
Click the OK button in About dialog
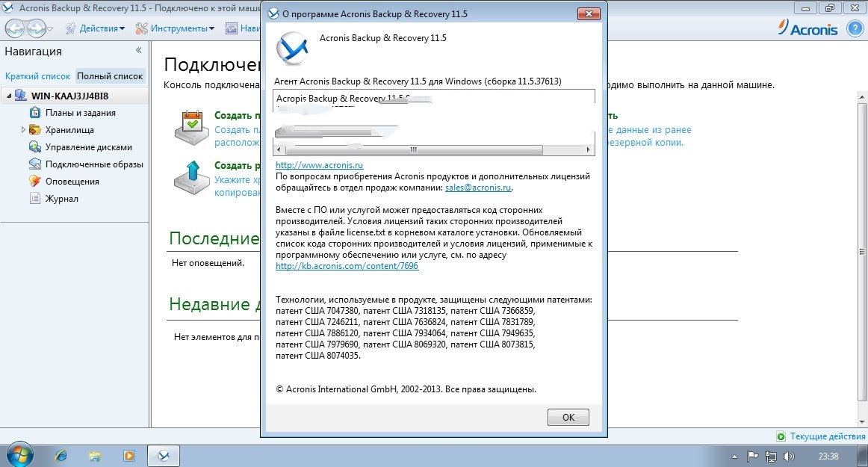(x=568, y=417)
